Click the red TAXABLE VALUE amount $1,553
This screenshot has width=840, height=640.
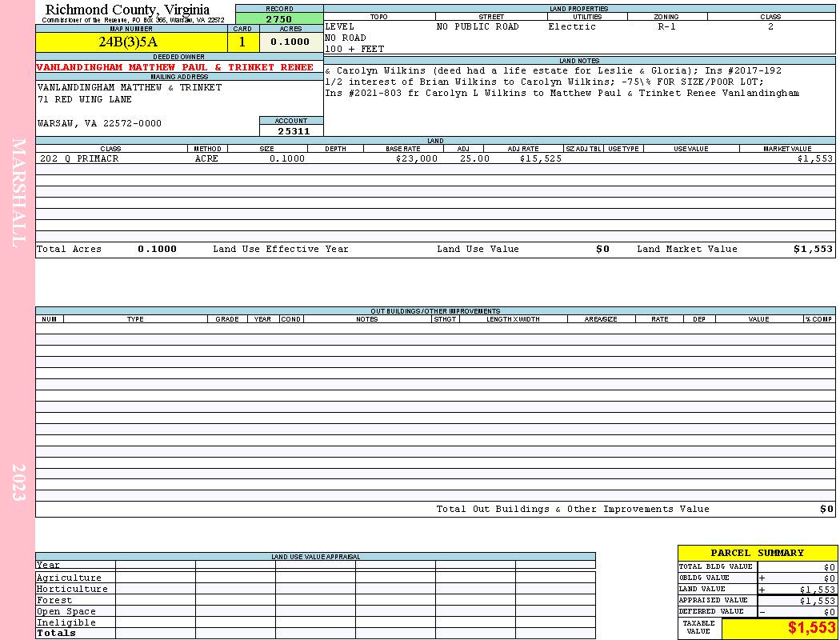coord(811,627)
